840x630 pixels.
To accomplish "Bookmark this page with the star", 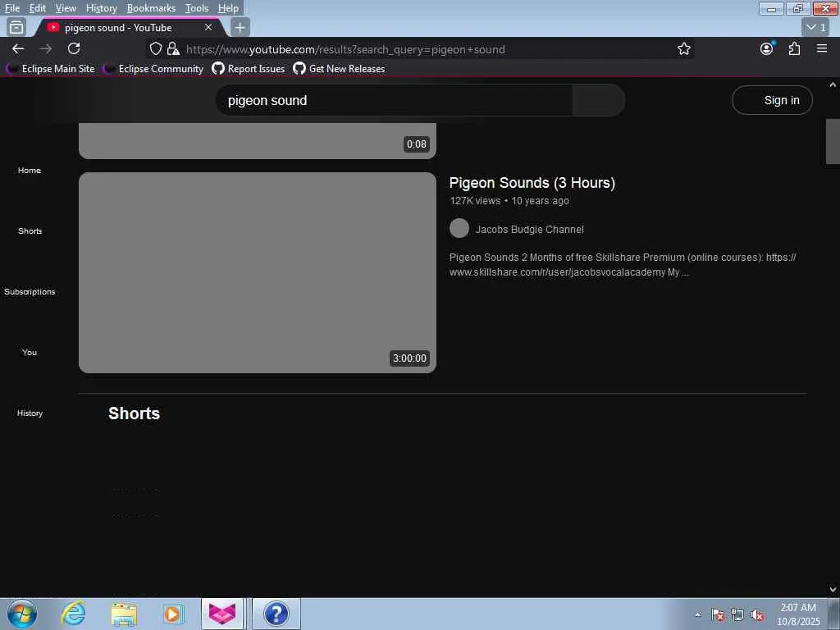I will [x=683, y=48].
